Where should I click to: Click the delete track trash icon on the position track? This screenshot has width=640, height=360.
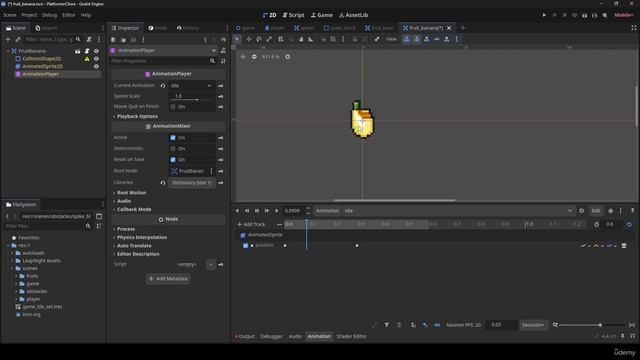tap(624, 246)
